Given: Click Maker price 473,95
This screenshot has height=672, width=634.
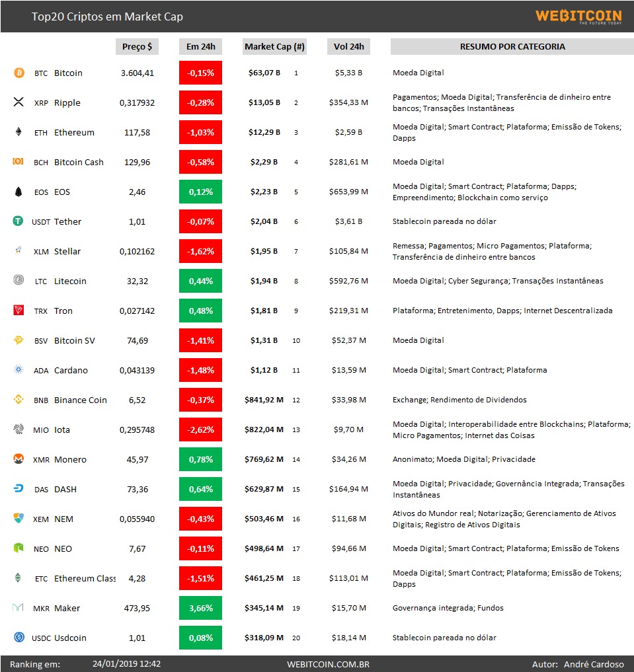Looking at the screenshot, I should [x=137, y=608].
